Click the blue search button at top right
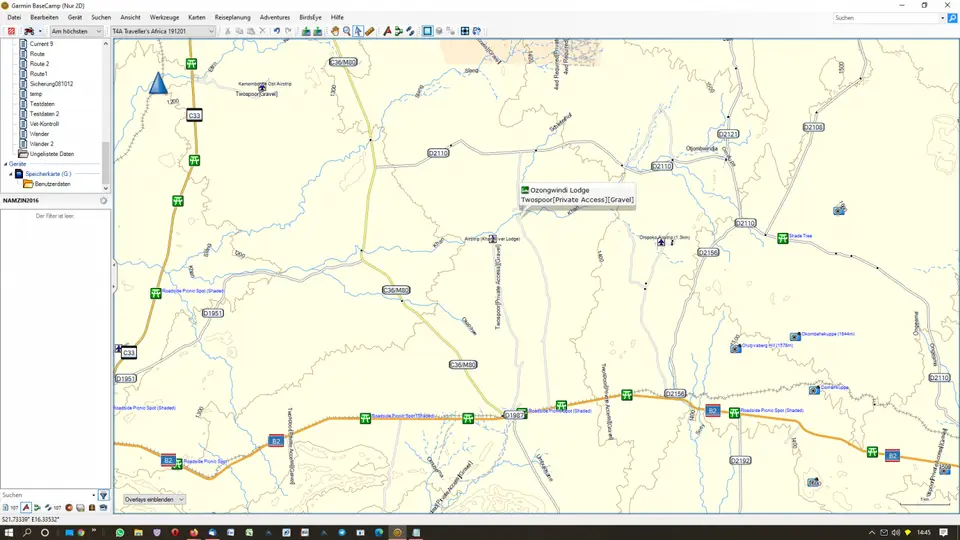This screenshot has width=960, height=540. point(952,18)
